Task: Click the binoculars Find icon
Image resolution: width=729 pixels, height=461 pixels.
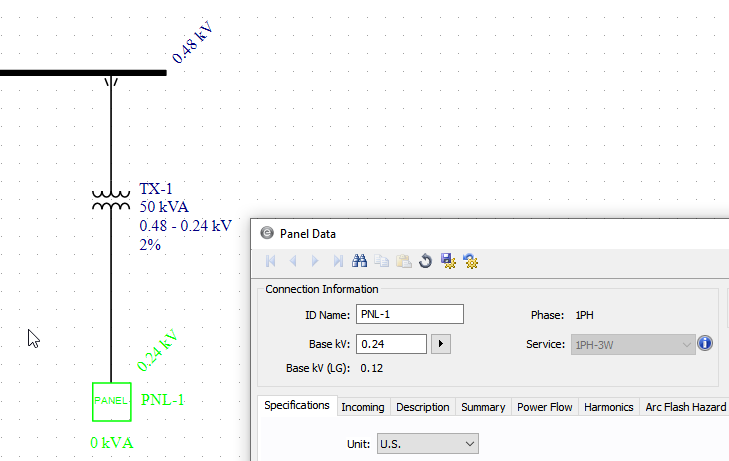Action: coord(360,261)
